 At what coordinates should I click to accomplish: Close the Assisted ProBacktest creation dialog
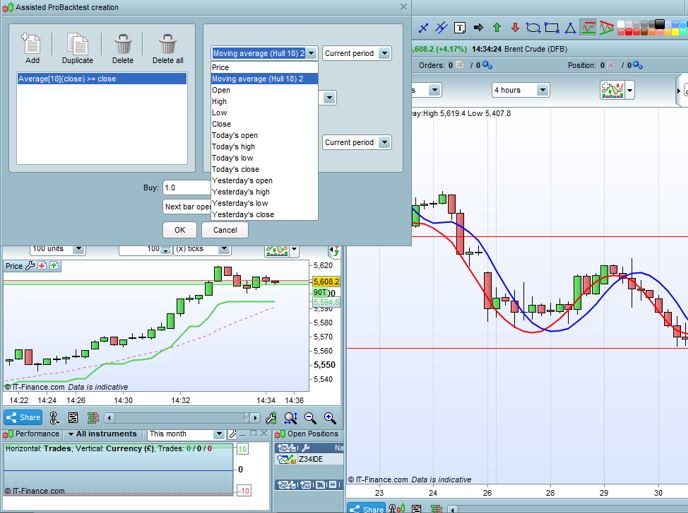[403, 7]
